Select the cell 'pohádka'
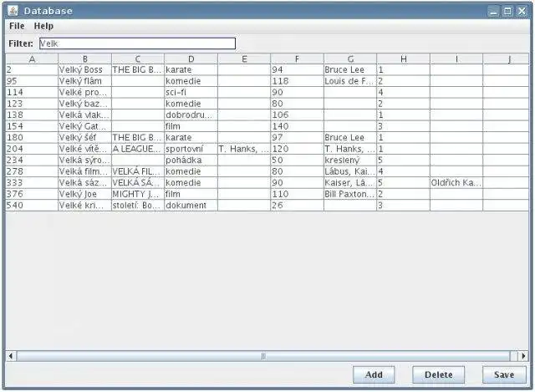Image resolution: width=535 pixels, height=392 pixels. pyautogui.click(x=191, y=160)
